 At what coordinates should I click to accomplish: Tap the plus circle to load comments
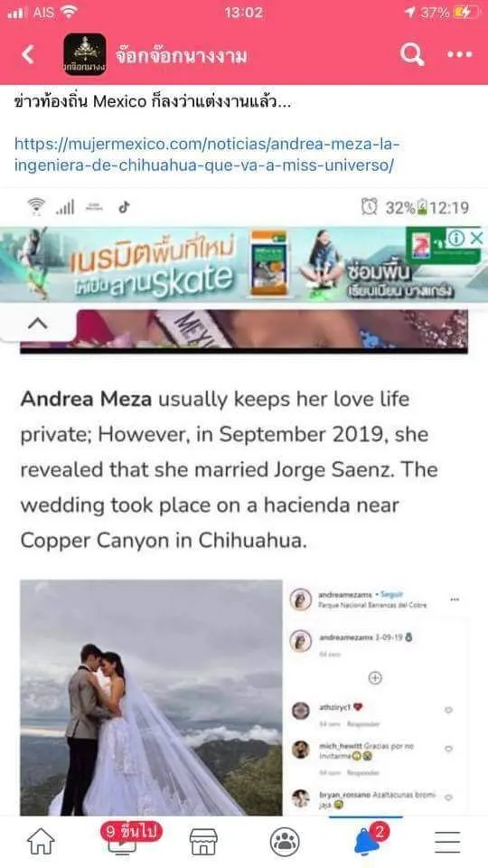(x=375, y=677)
